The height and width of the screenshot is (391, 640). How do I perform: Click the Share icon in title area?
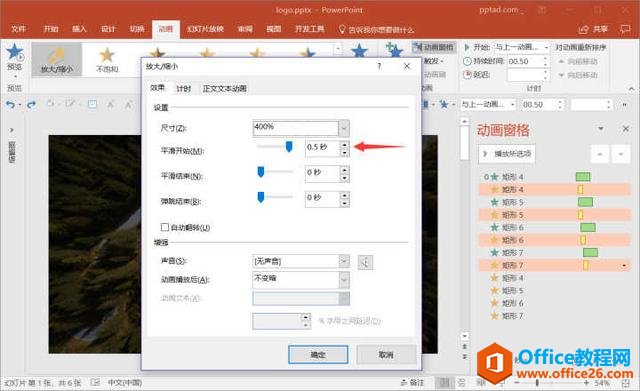click(x=584, y=29)
